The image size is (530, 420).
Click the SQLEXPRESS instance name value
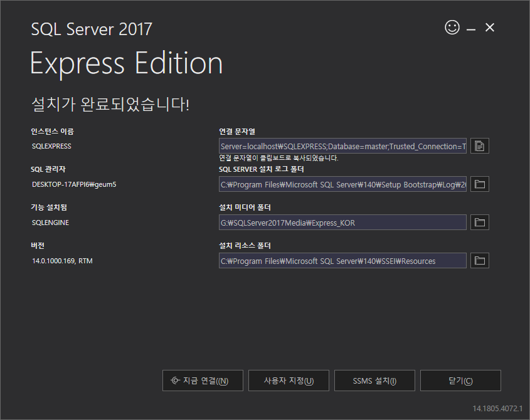click(51, 146)
